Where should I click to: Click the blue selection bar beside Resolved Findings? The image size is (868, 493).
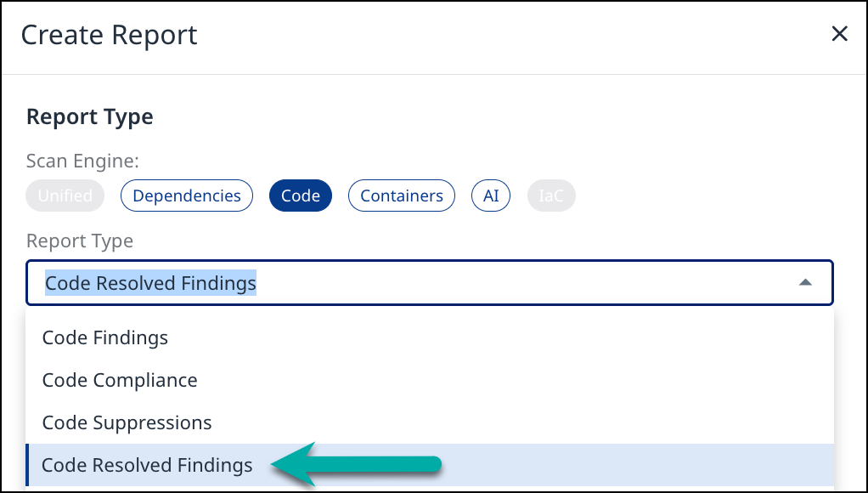(x=27, y=465)
